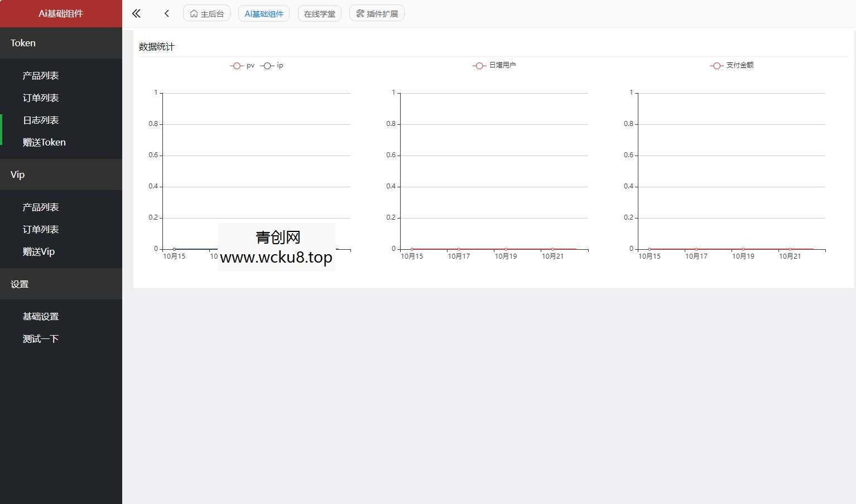Expand the Token section in the sidebar
856x504 pixels.
click(23, 42)
